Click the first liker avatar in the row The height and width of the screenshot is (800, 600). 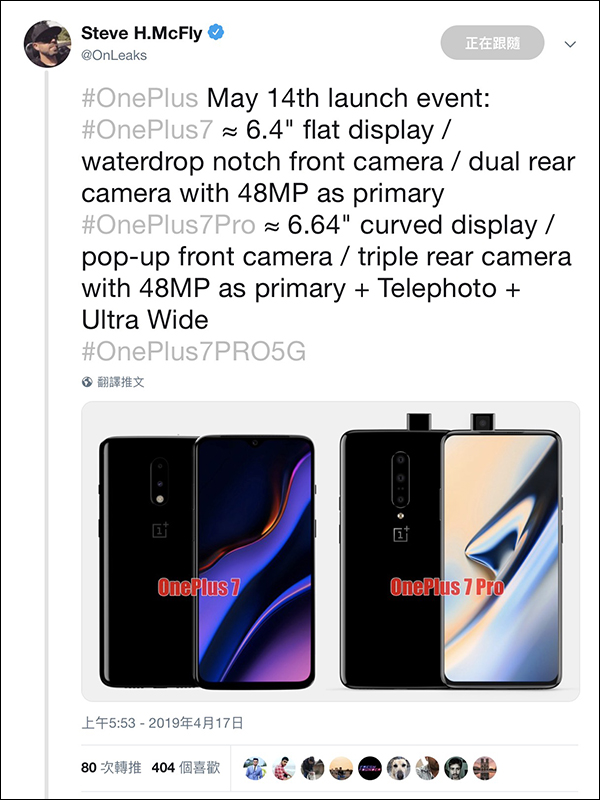point(255,768)
